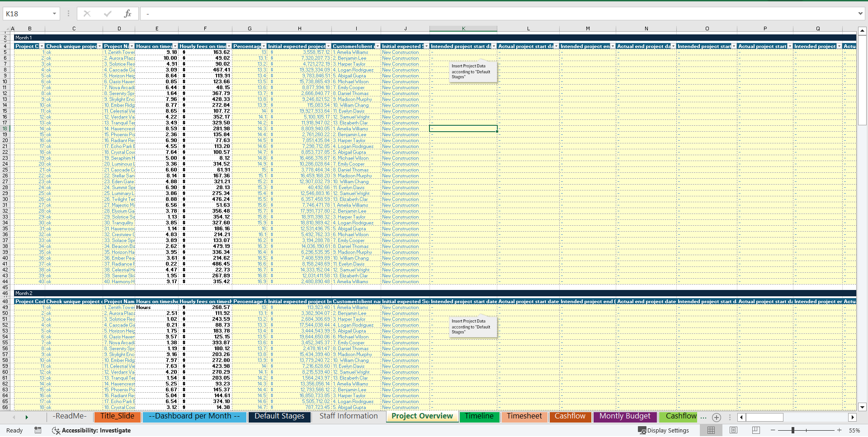Open the orange Cashflow sheet tab
Viewport: 868px width, 437px height.
pos(570,416)
